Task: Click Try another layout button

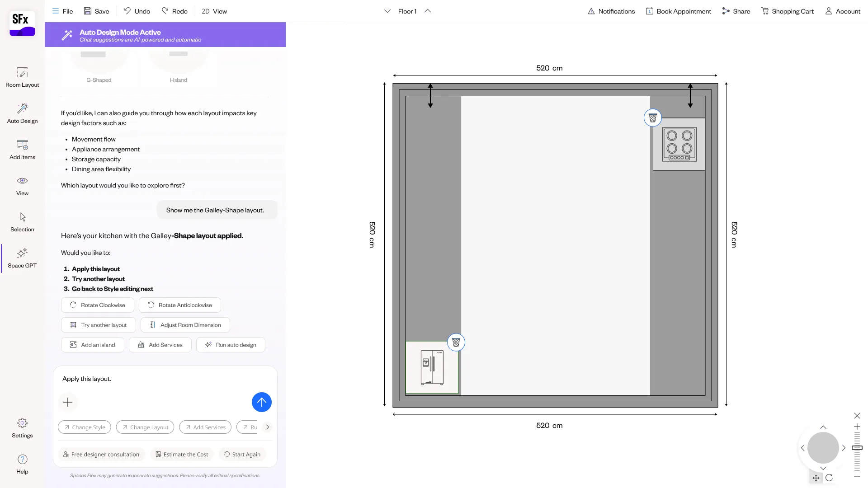Action: pos(99,325)
